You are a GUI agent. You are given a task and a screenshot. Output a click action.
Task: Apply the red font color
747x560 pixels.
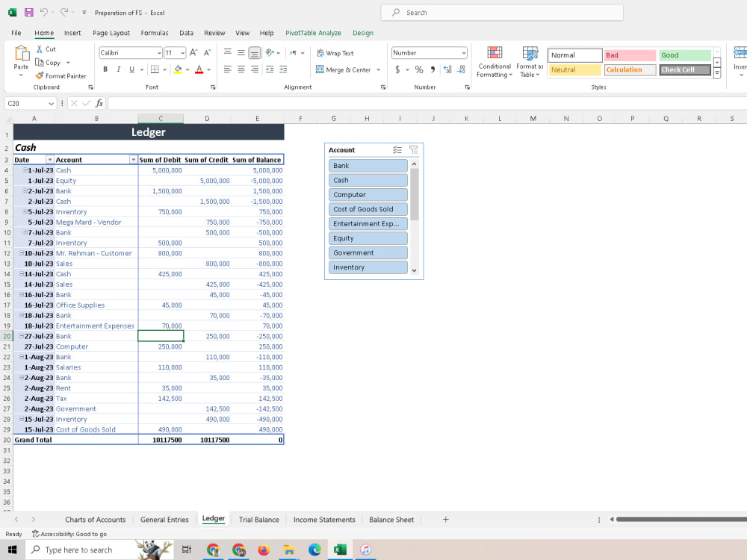click(x=199, y=69)
